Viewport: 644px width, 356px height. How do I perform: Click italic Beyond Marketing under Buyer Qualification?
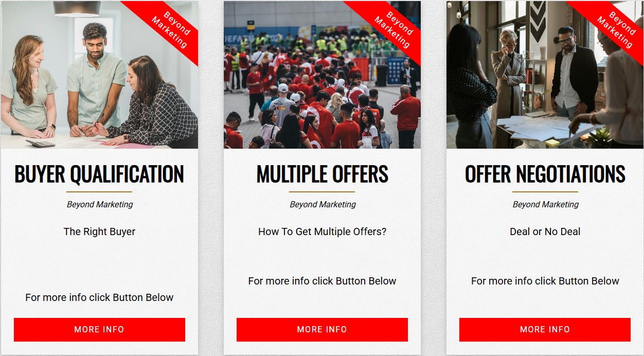coord(100,204)
